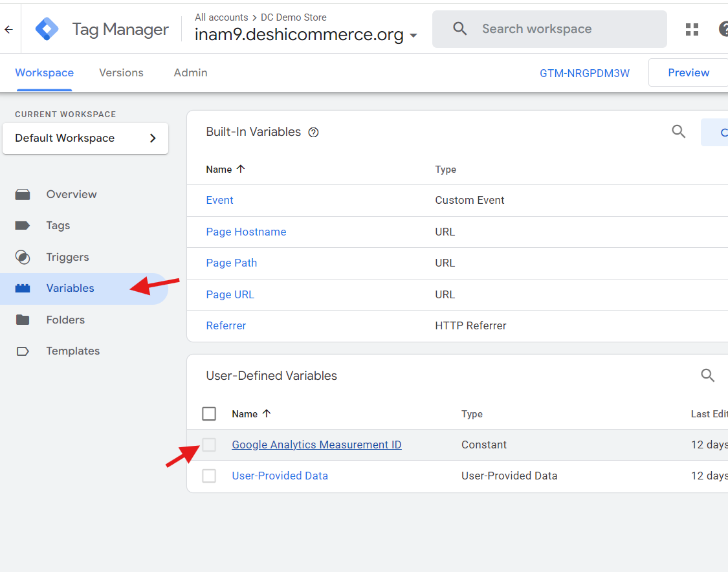The height and width of the screenshot is (572, 728).
Task: Sort Built-In Variables by Name arrow
Action: pyautogui.click(x=241, y=169)
